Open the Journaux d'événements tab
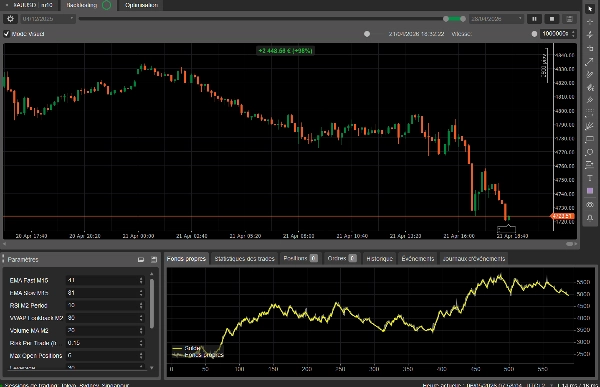 (474, 259)
